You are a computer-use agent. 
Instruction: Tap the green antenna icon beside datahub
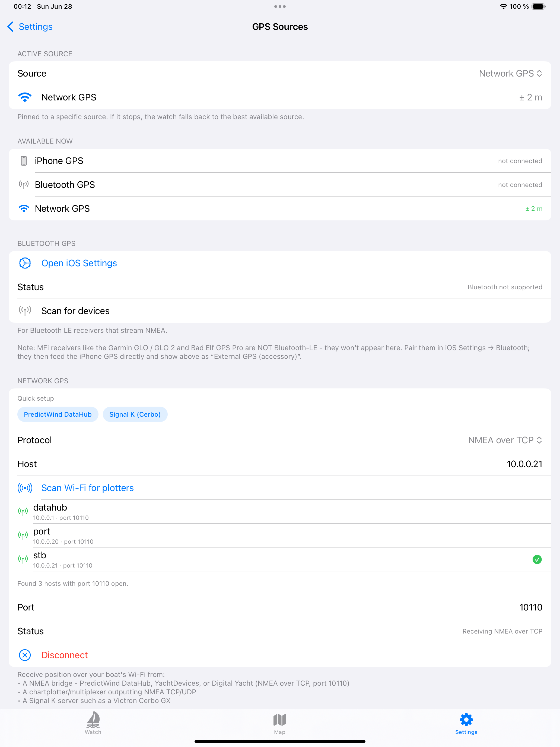click(23, 512)
